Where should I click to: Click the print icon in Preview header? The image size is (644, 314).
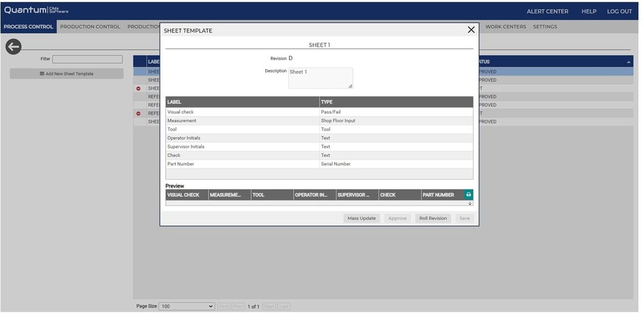point(468,194)
